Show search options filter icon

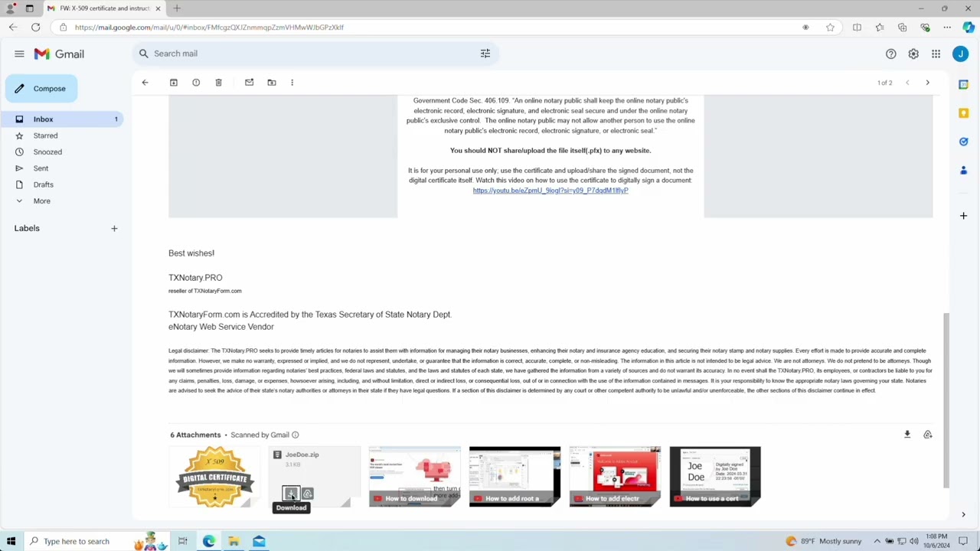point(485,54)
